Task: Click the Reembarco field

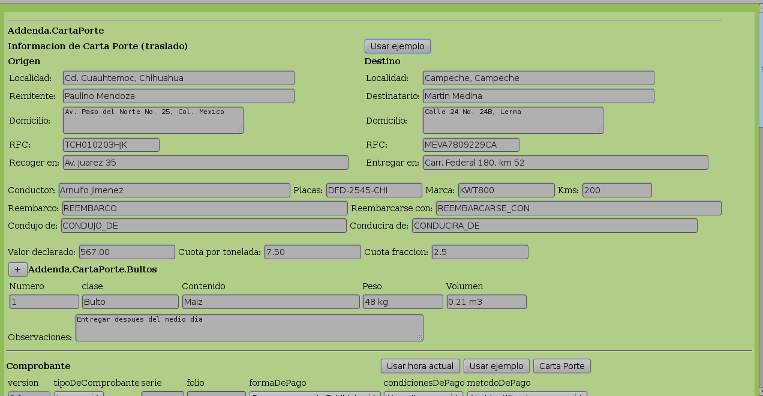Action: [x=204, y=208]
